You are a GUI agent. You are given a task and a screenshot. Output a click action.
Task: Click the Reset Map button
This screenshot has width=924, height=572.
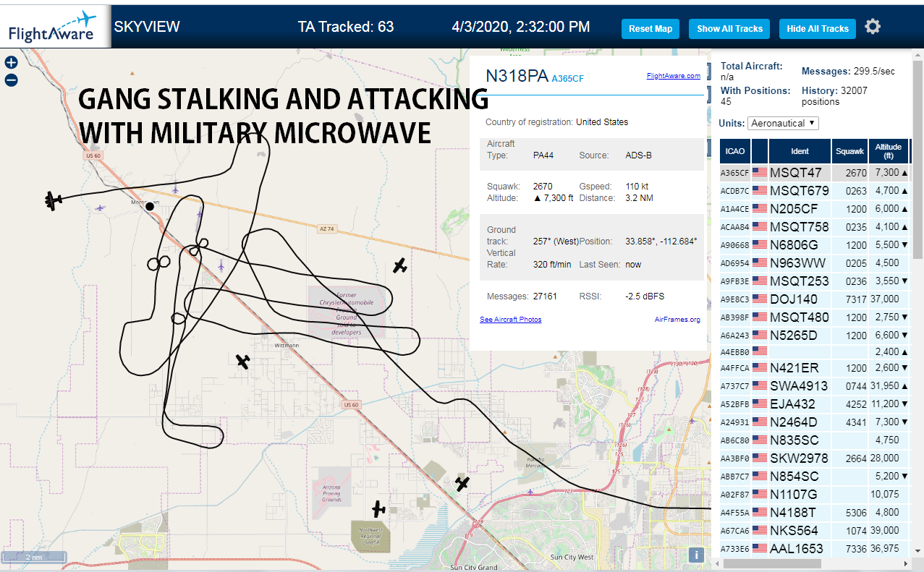[x=650, y=29]
